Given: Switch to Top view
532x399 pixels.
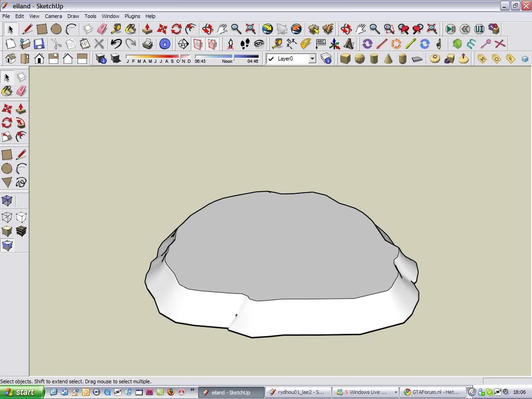Looking at the screenshot, I should [25, 59].
